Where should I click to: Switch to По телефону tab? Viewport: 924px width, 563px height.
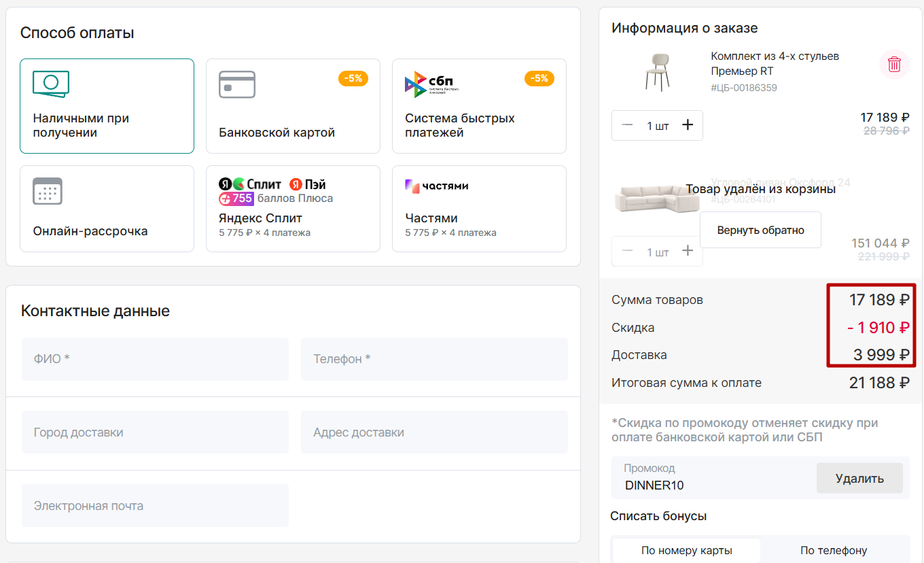(x=834, y=550)
